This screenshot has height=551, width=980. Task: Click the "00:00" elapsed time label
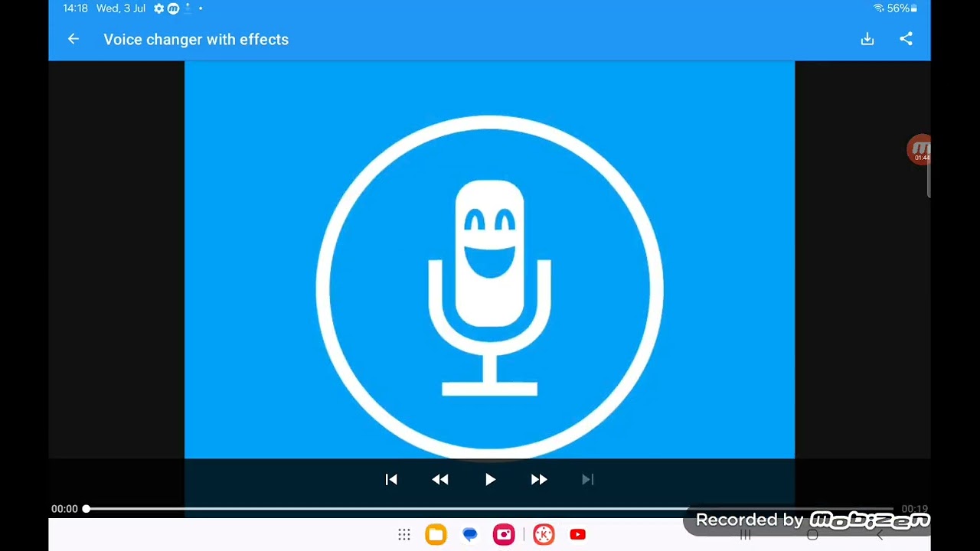click(64, 509)
